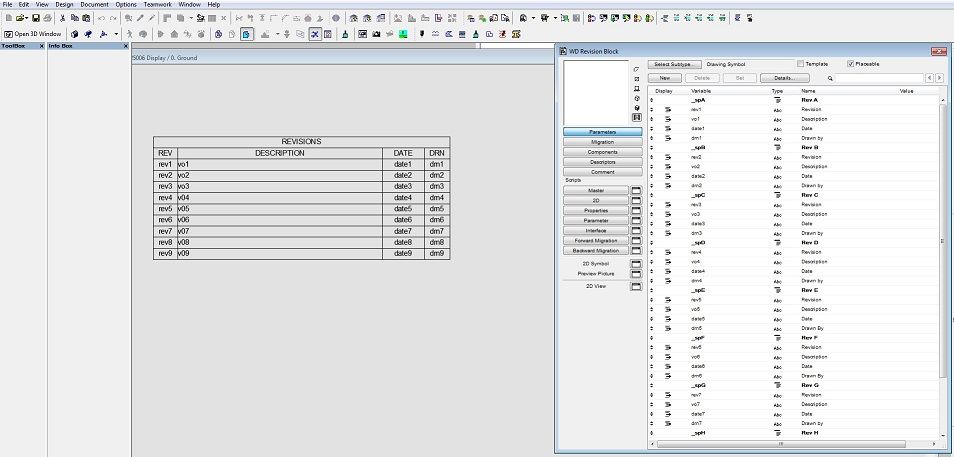The height and width of the screenshot is (457, 954).
Task: Open the Edit menu
Action: 24,4
